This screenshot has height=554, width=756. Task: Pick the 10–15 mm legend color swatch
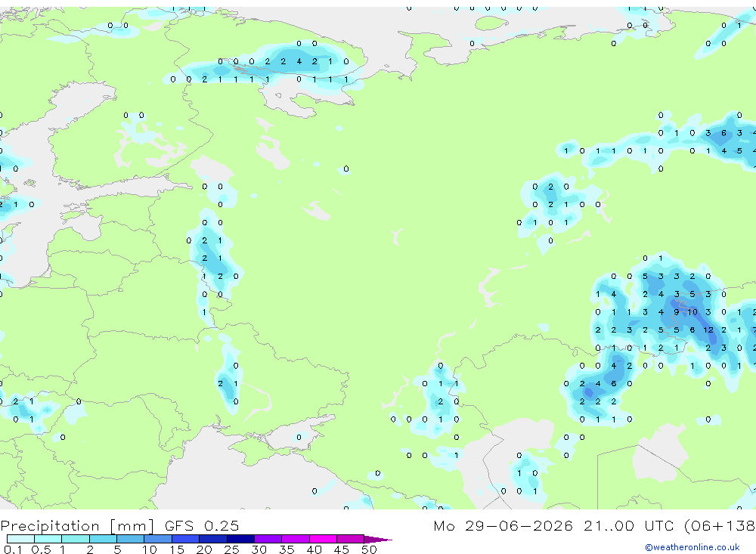click(158, 539)
